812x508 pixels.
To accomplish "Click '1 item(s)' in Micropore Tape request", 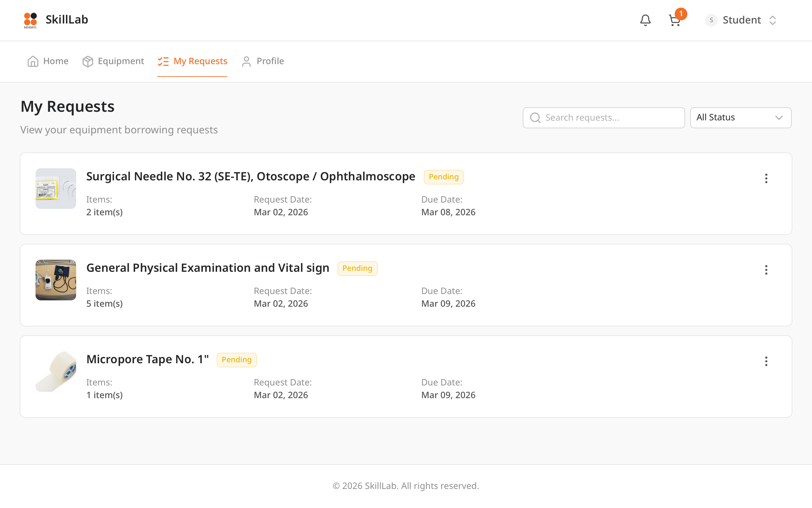I will coord(104,395).
